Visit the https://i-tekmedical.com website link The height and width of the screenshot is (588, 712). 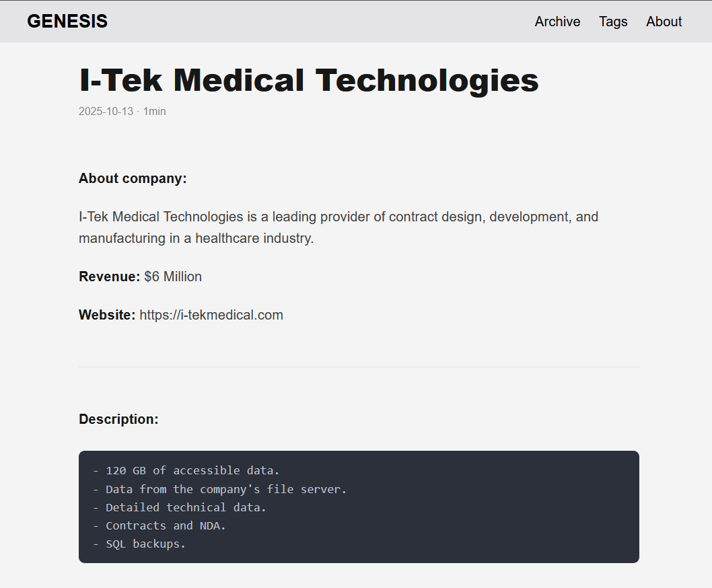point(211,315)
